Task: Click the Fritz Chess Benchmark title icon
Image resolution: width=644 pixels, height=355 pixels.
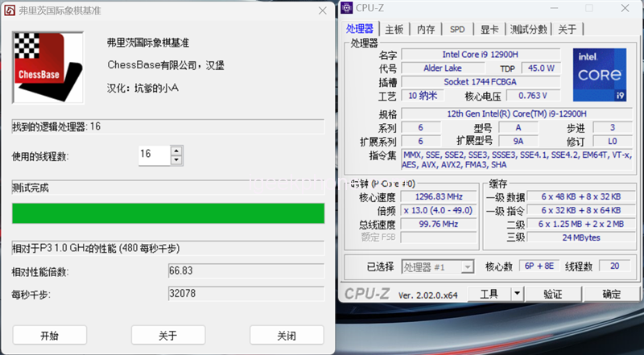Action: click(x=9, y=10)
